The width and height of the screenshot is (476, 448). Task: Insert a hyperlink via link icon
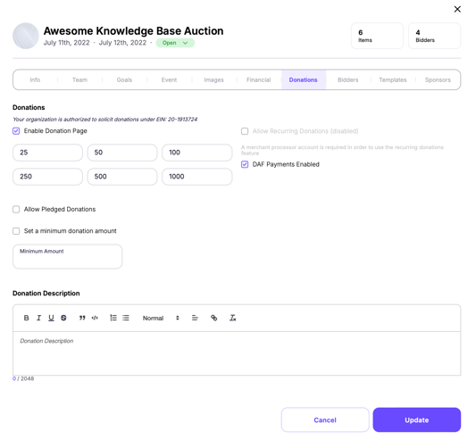pyautogui.click(x=213, y=318)
